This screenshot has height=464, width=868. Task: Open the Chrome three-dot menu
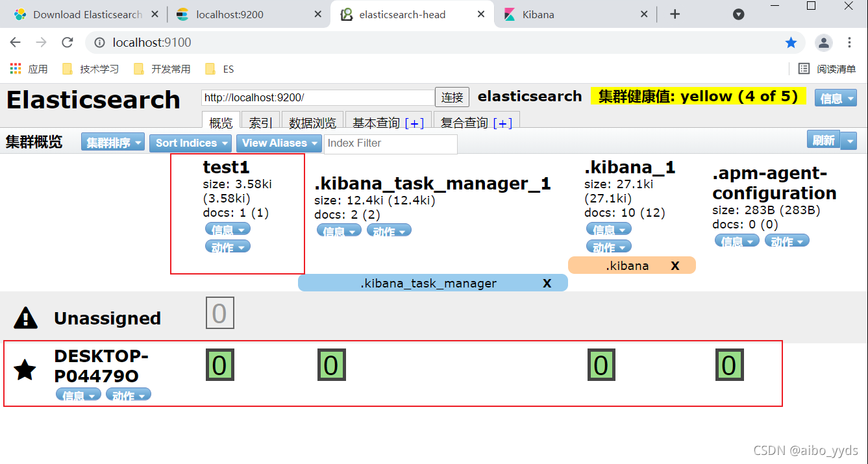click(x=850, y=42)
